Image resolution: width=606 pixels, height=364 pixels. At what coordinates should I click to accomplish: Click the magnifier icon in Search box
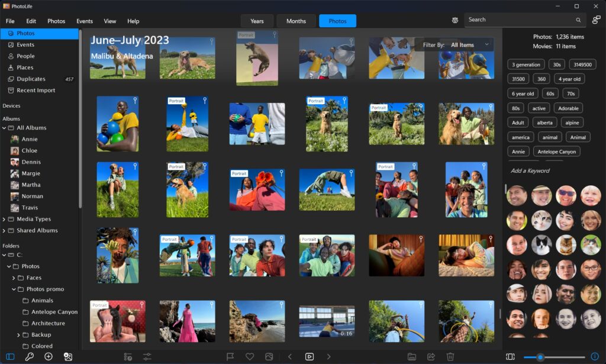click(578, 20)
